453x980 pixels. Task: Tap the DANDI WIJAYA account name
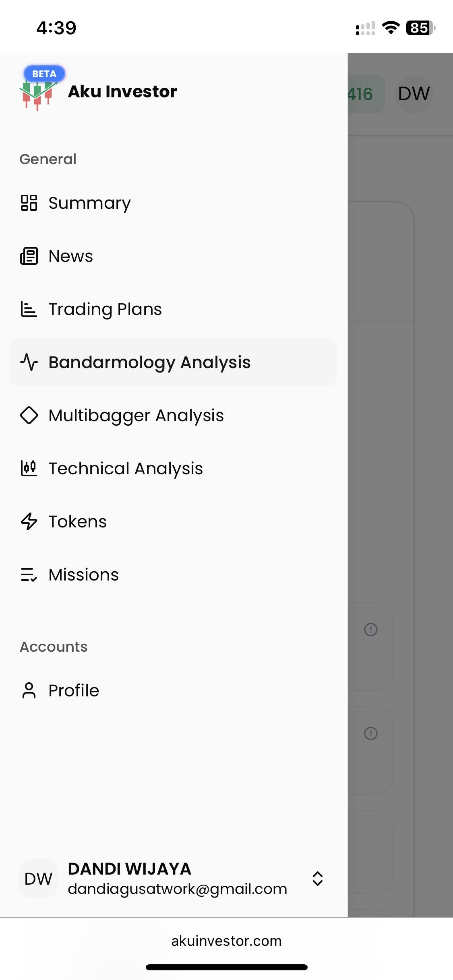click(129, 869)
